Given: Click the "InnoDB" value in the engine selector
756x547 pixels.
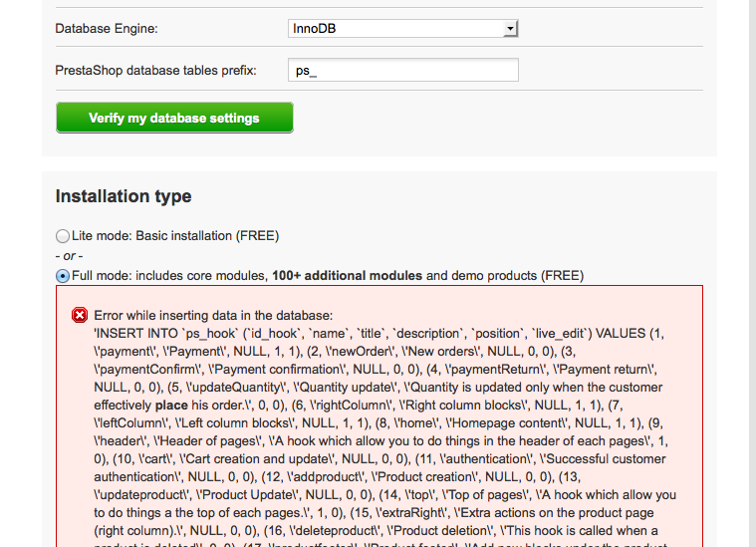Looking at the screenshot, I should tap(315, 29).
